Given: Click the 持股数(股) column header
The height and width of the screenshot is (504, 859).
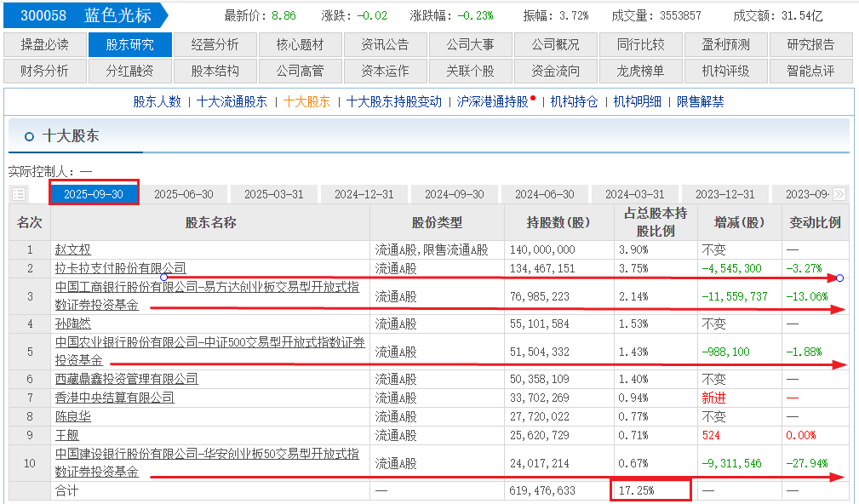Looking at the screenshot, I should [x=558, y=222].
